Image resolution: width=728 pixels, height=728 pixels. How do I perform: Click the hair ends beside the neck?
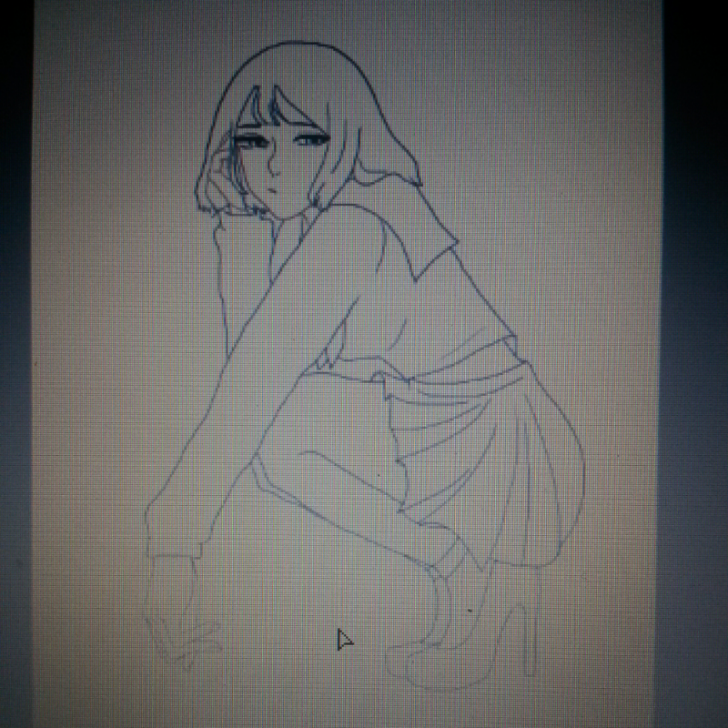[318, 191]
